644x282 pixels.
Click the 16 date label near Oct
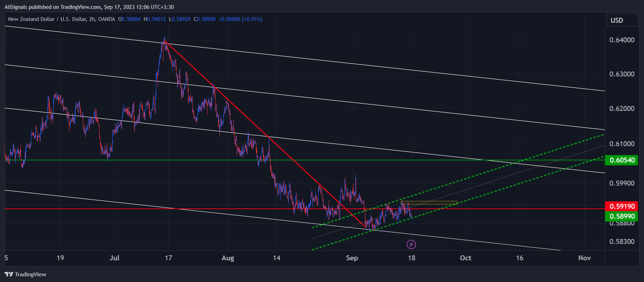click(519, 258)
